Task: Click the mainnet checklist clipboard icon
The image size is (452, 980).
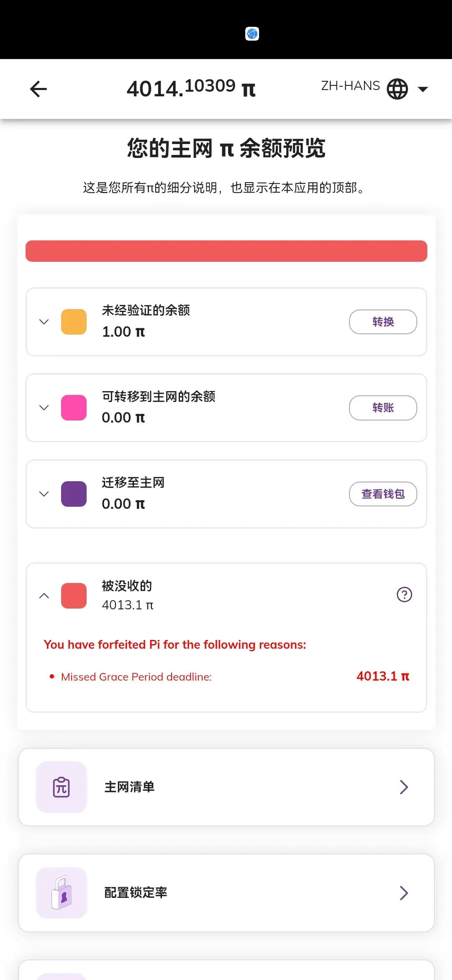Action: (62, 787)
